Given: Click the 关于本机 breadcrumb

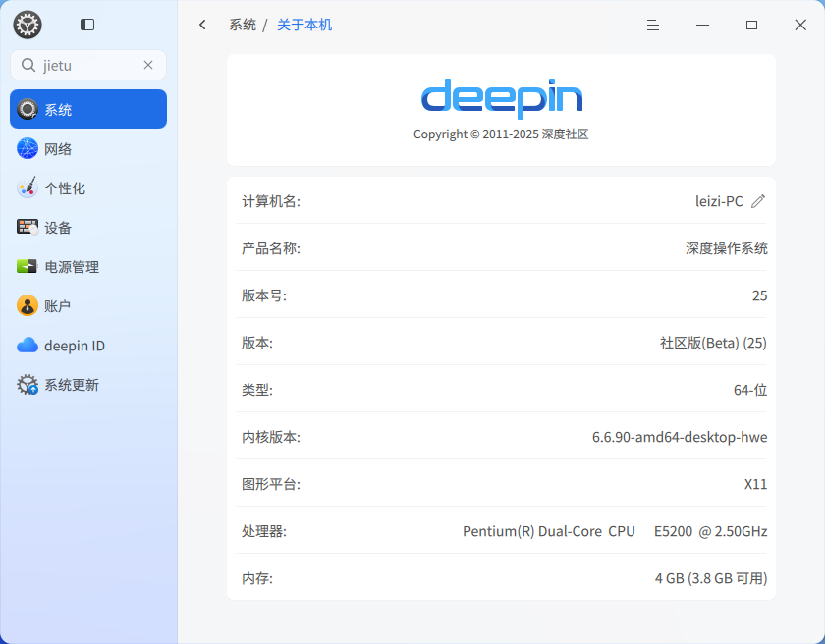Looking at the screenshot, I should point(304,25).
